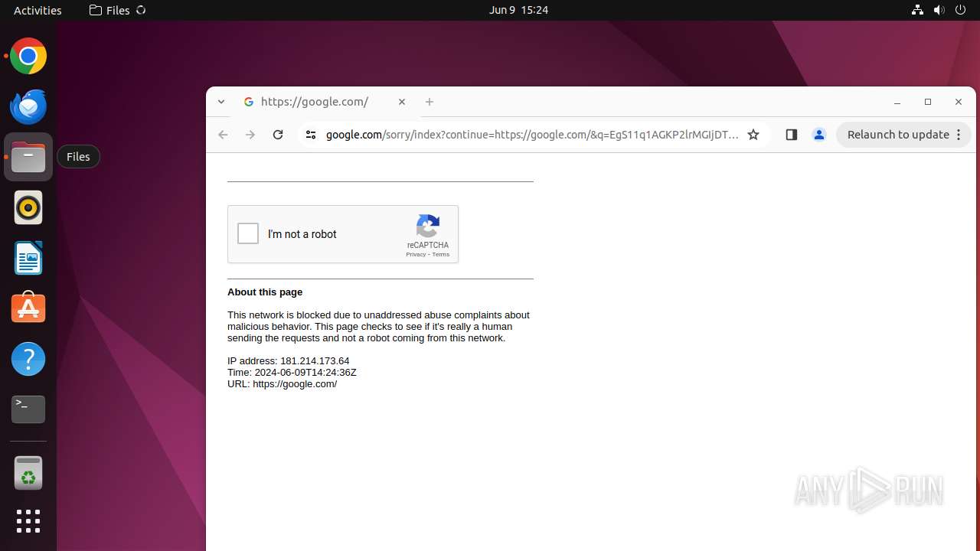980x551 pixels.
Task: Open the Files app in the dock
Action: [x=28, y=157]
